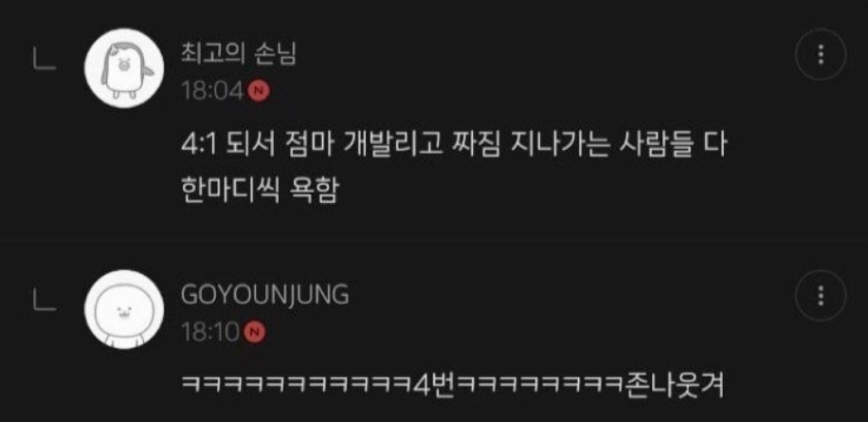Click the comment line 한마디씩 욕함
Viewport: 868px width, 422px height.
tap(260, 191)
